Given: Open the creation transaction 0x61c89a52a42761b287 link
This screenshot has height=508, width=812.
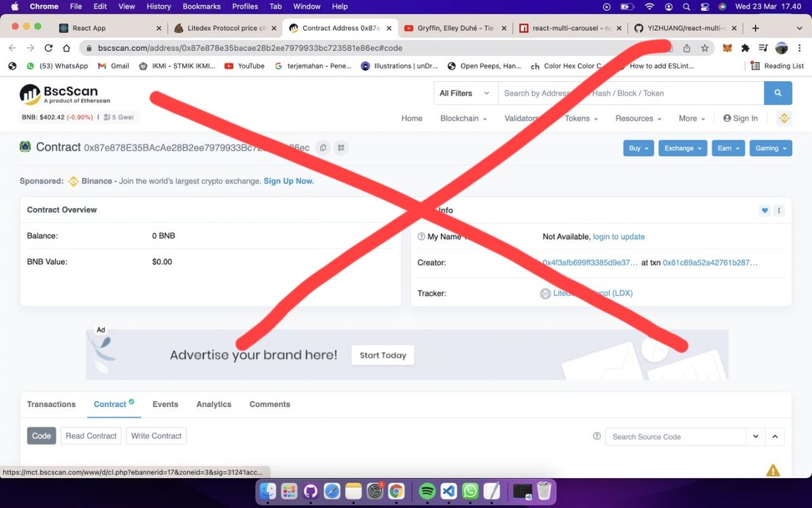Looking at the screenshot, I should pyautogui.click(x=710, y=262).
